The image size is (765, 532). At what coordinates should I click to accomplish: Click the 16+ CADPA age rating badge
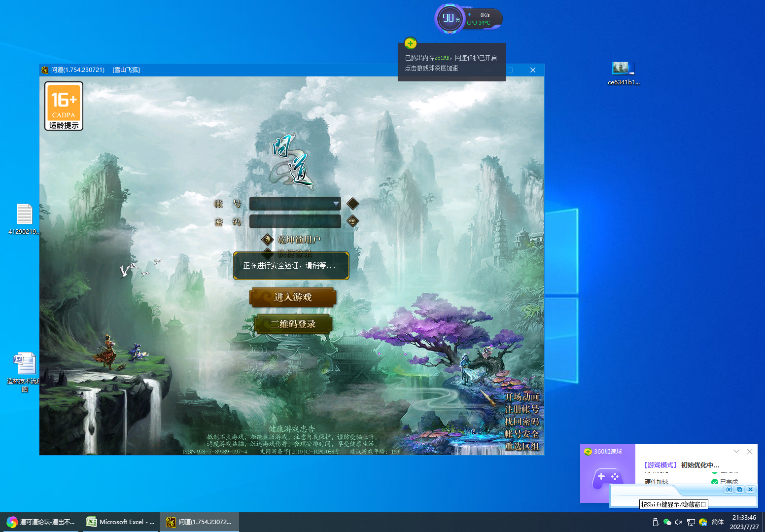(64, 106)
